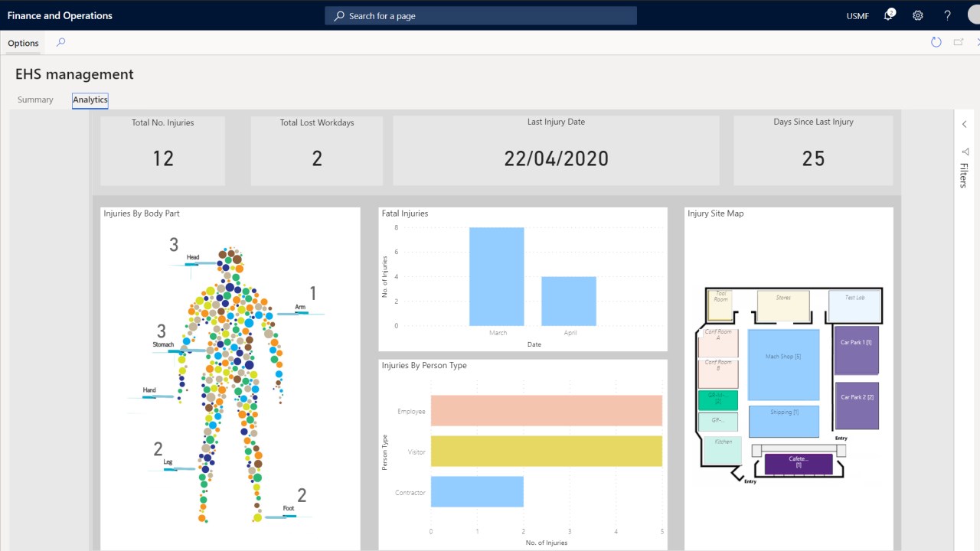Select Conf Room B on site map
The width and height of the screenshot is (980, 551).
point(718,373)
